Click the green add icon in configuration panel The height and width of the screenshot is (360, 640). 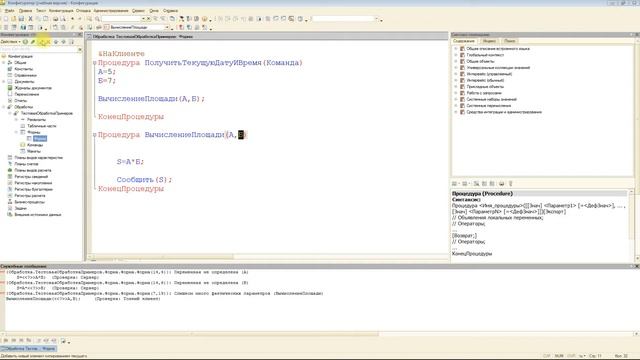25,42
